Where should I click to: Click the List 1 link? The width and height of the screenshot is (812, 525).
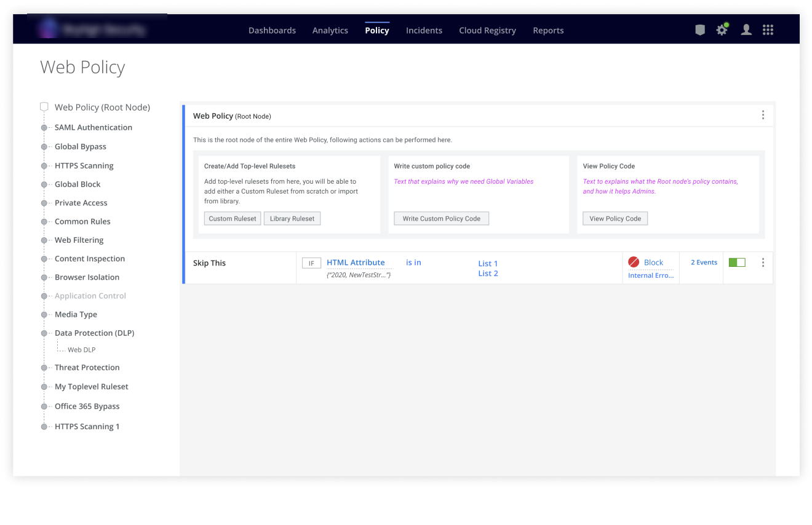(488, 264)
